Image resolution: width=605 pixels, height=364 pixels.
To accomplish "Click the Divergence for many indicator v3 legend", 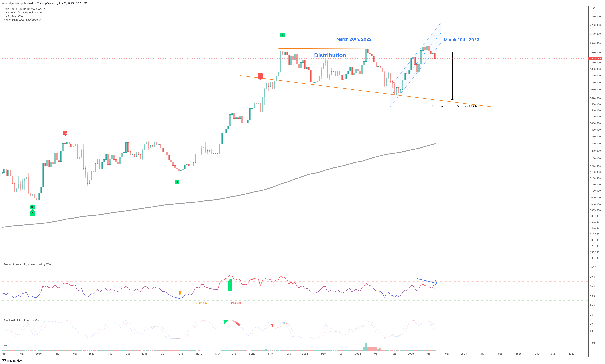I will tap(23, 13).
